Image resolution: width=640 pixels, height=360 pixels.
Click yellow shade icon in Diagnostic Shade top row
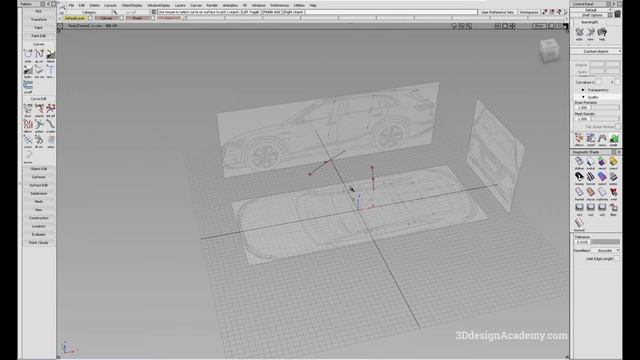pos(613,162)
